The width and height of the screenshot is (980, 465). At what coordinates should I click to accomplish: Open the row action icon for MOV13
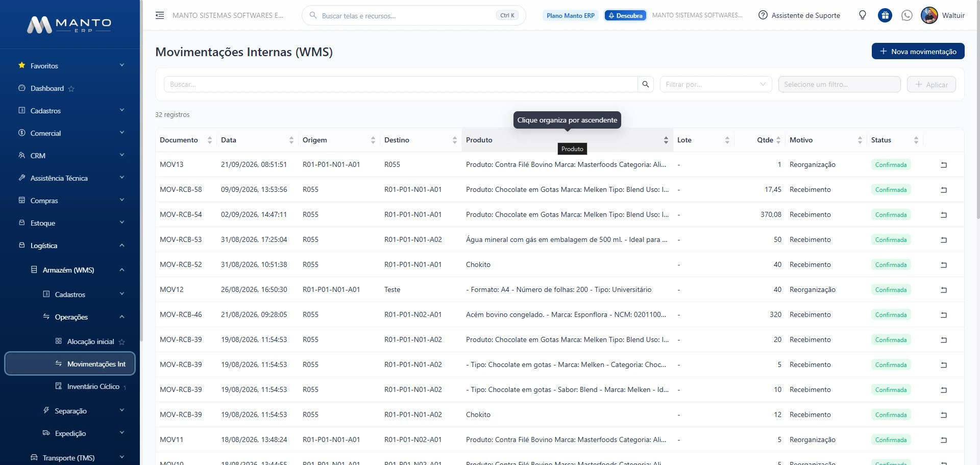944,165
